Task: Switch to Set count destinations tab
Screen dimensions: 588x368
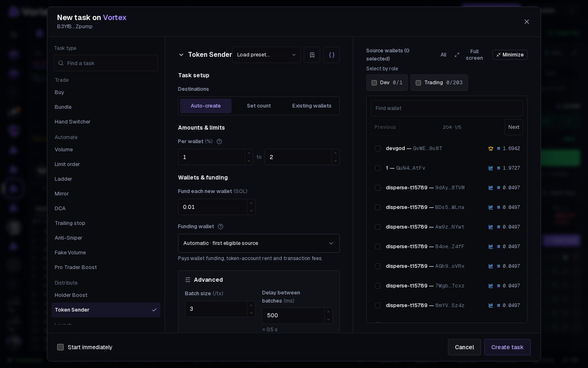Action: (259, 106)
